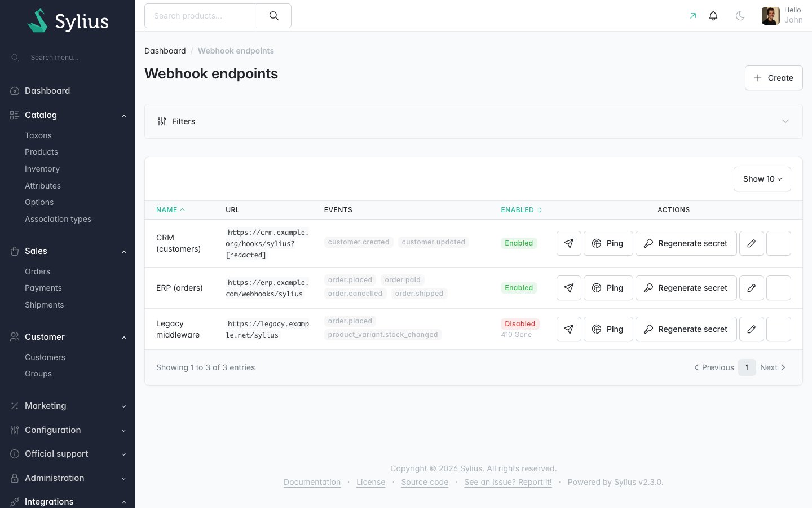Click the paper plane icon for ERP (orders)

(x=569, y=288)
